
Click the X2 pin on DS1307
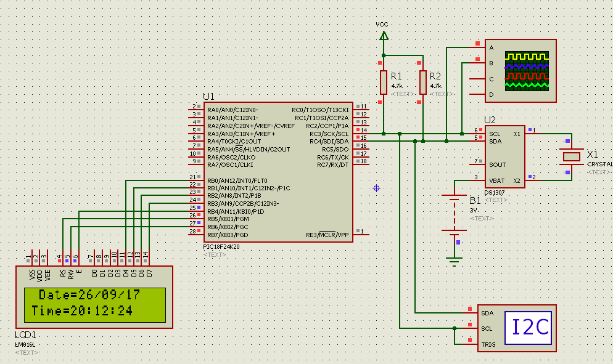point(516,181)
